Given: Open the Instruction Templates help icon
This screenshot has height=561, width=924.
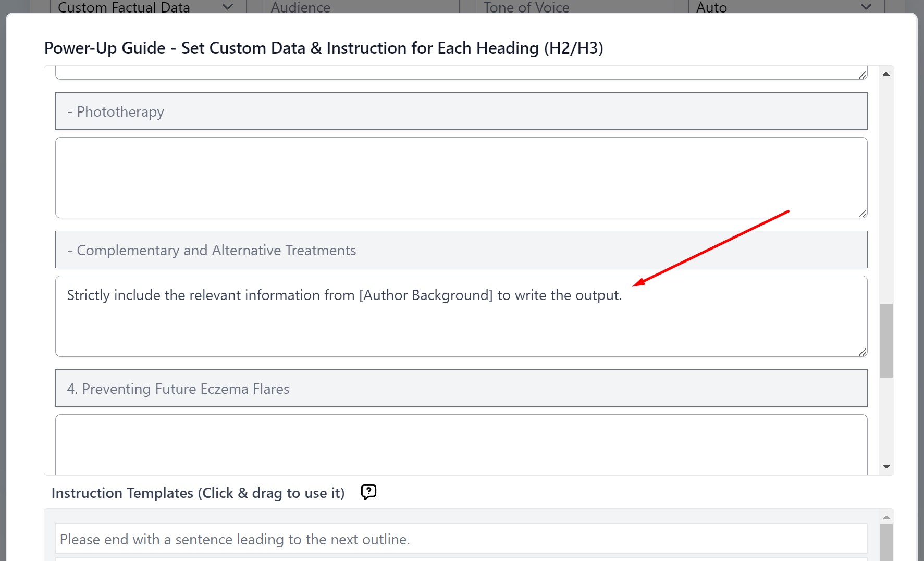Looking at the screenshot, I should pyautogui.click(x=368, y=492).
